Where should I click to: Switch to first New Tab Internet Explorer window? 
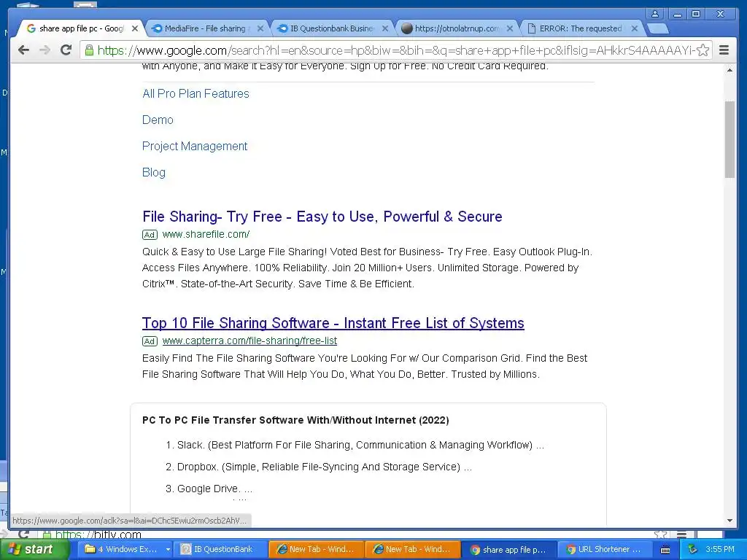(x=317, y=549)
